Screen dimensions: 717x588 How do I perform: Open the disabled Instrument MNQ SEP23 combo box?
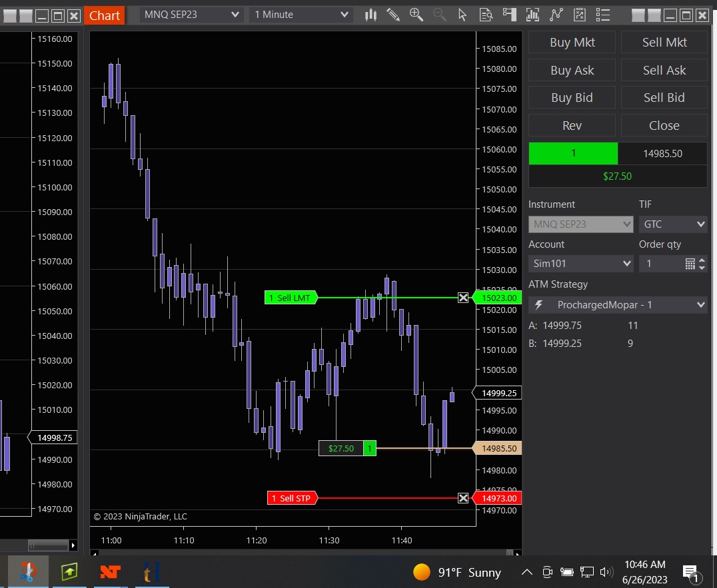pyautogui.click(x=581, y=224)
